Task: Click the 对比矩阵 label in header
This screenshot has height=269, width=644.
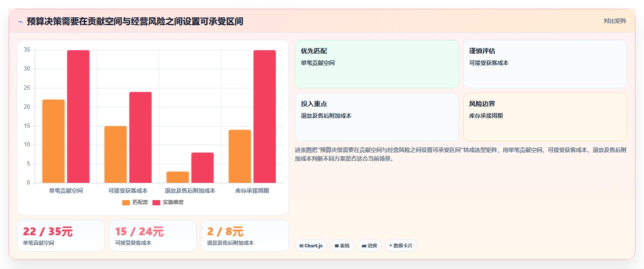Action: coord(615,21)
